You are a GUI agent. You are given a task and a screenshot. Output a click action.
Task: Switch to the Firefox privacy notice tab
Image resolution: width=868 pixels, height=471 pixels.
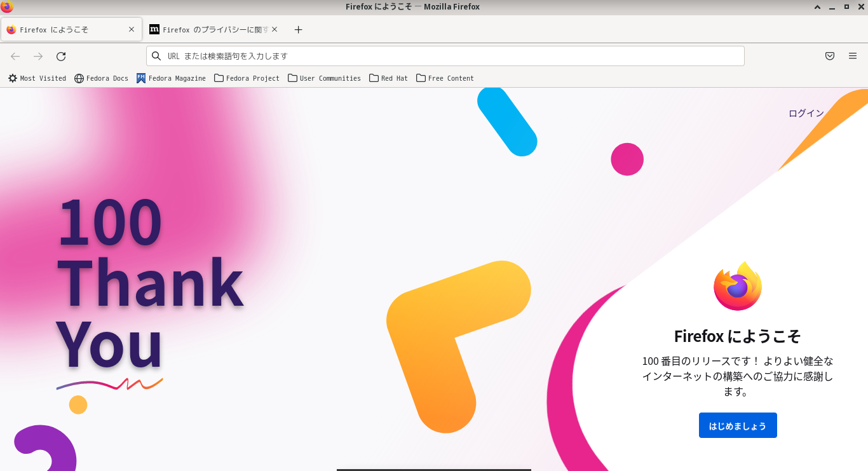(214, 29)
